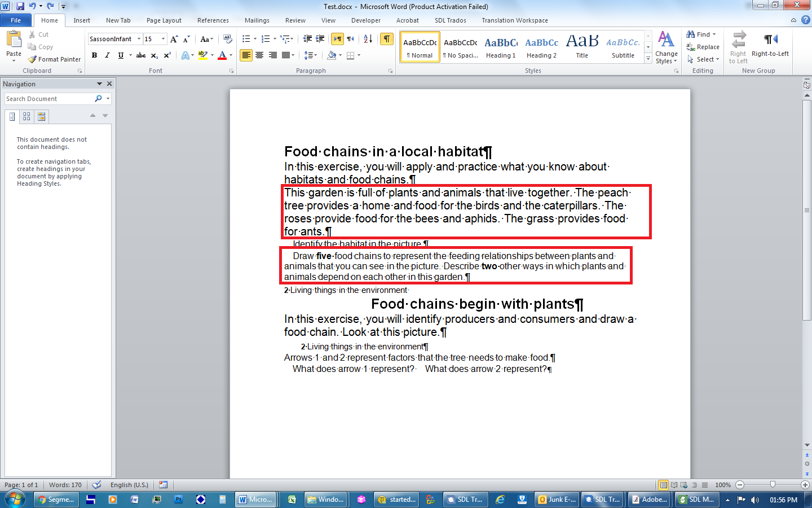Undo the last action
This screenshot has width=812, height=508.
point(32,6)
